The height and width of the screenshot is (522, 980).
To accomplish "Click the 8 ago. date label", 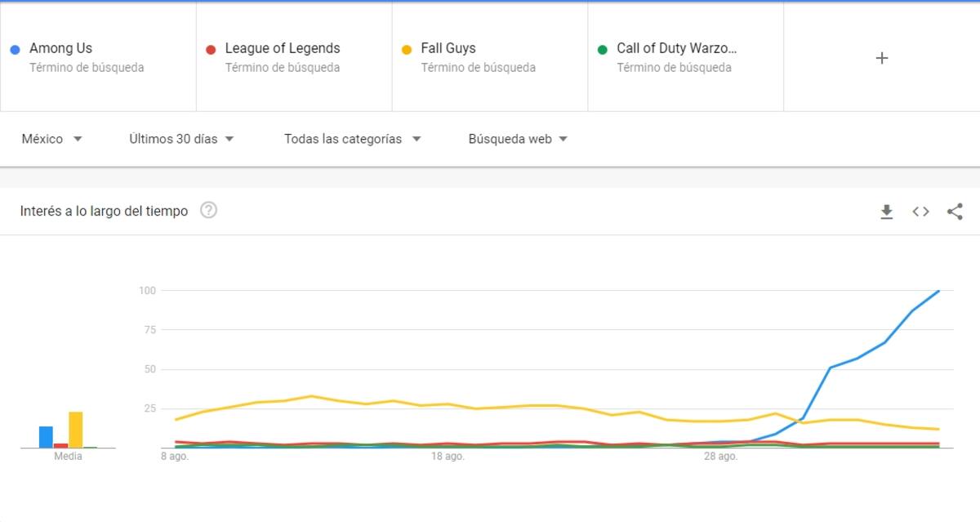I will coord(175,457).
